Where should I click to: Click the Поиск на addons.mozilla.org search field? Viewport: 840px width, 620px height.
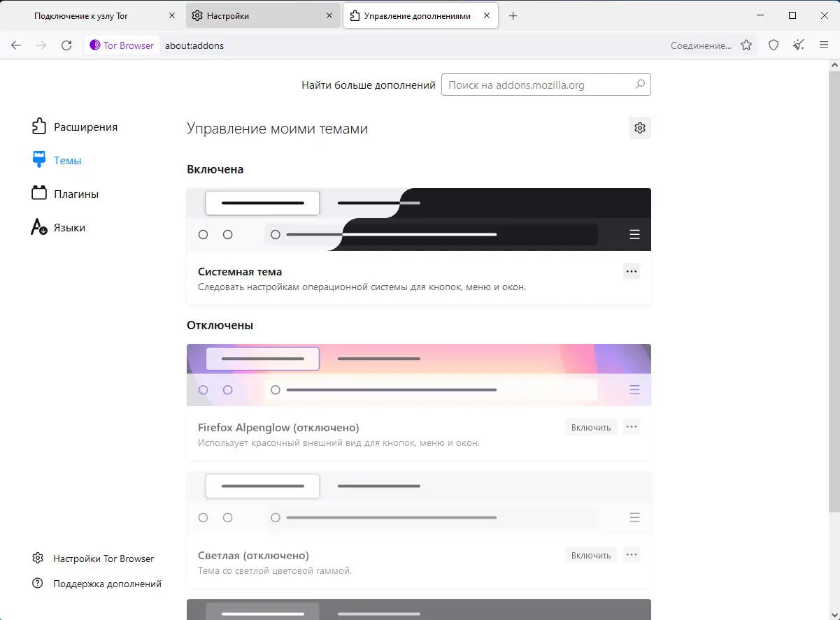546,85
